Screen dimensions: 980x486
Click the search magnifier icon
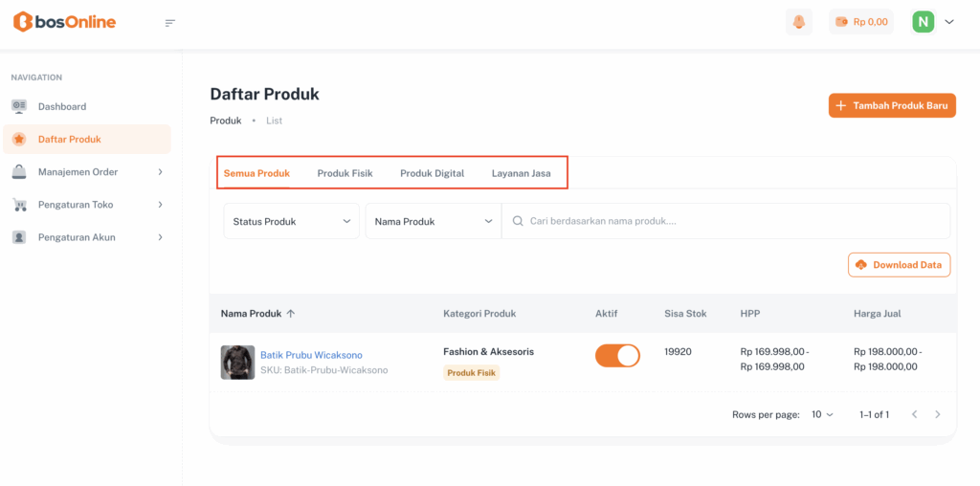point(518,221)
